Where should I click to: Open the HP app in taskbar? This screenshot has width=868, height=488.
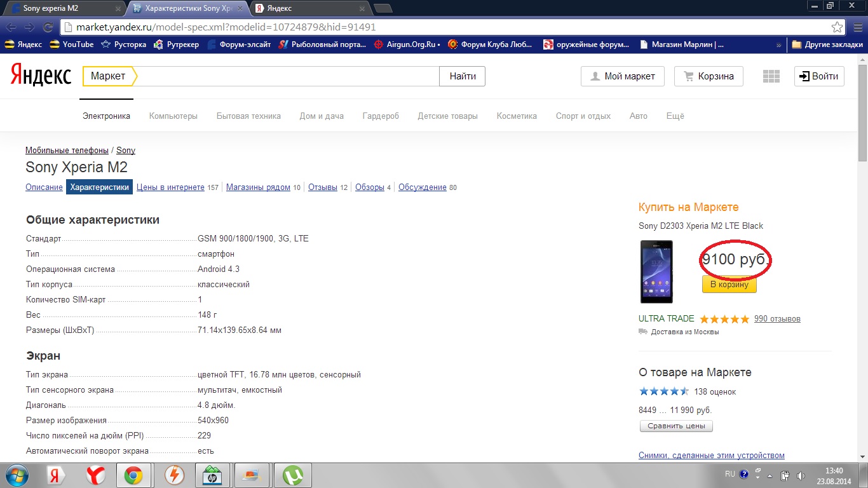click(x=212, y=475)
